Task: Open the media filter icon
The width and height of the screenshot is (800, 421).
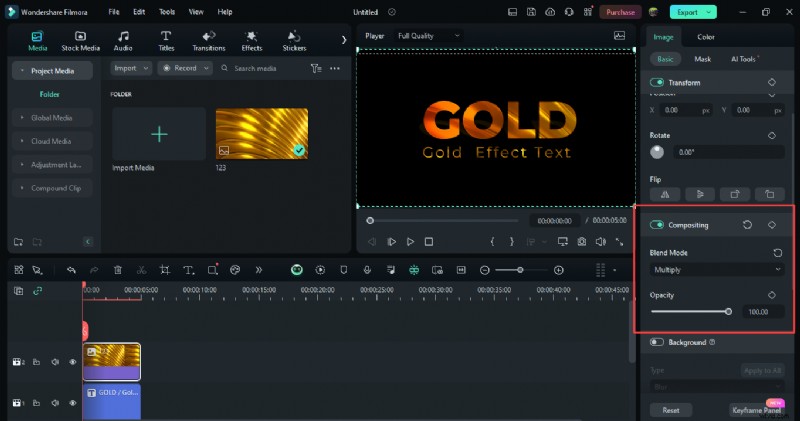Action: coord(316,68)
